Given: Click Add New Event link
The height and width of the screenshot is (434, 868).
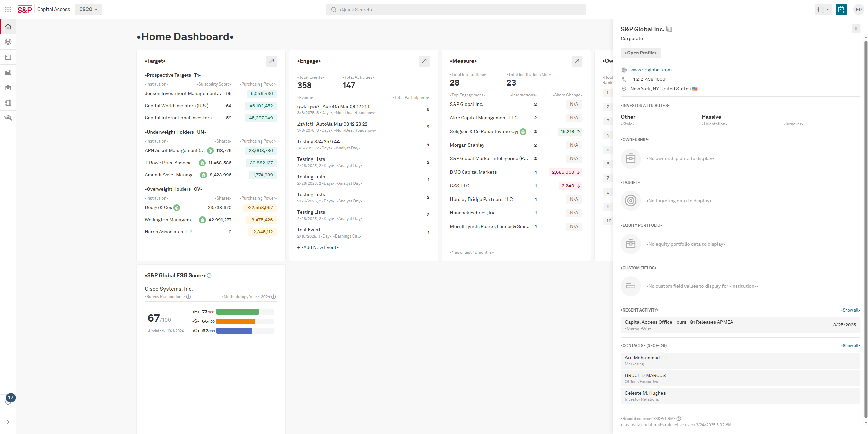Looking at the screenshot, I should pyautogui.click(x=320, y=248).
